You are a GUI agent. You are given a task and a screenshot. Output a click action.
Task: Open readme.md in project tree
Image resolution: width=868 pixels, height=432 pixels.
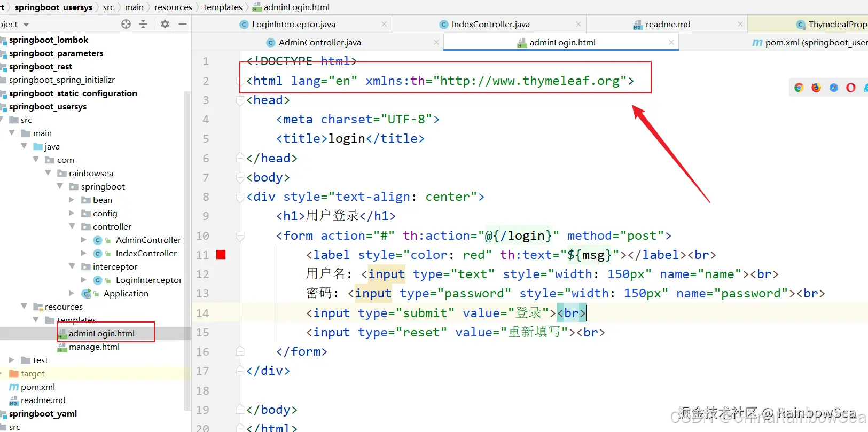(x=43, y=400)
